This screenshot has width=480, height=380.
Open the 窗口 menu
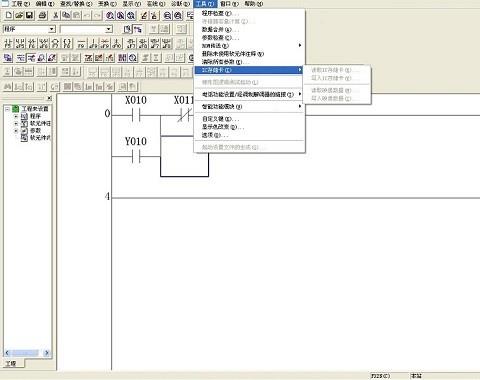point(229,4)
